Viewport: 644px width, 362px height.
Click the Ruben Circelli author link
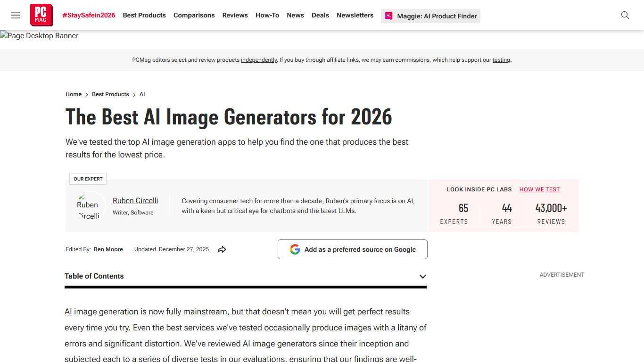point(135,200)
